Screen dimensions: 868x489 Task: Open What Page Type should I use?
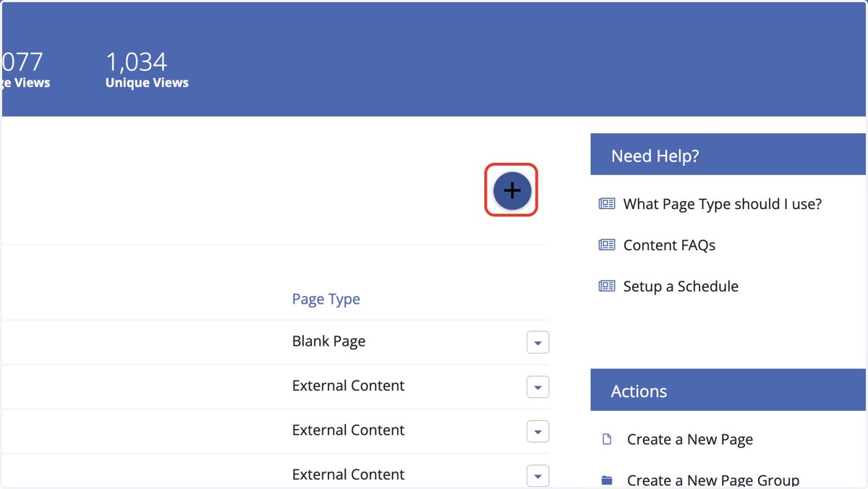723,204
